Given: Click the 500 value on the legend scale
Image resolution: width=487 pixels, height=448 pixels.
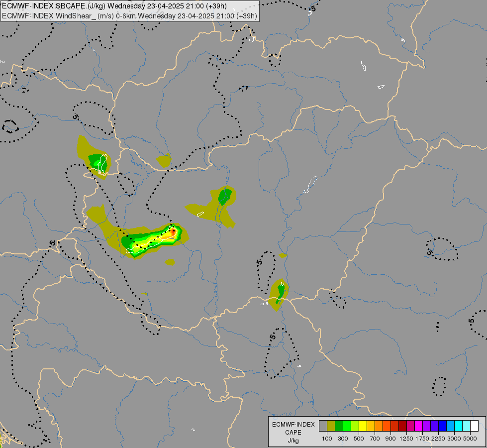Looking at the screenshot, I should (359, 439).
